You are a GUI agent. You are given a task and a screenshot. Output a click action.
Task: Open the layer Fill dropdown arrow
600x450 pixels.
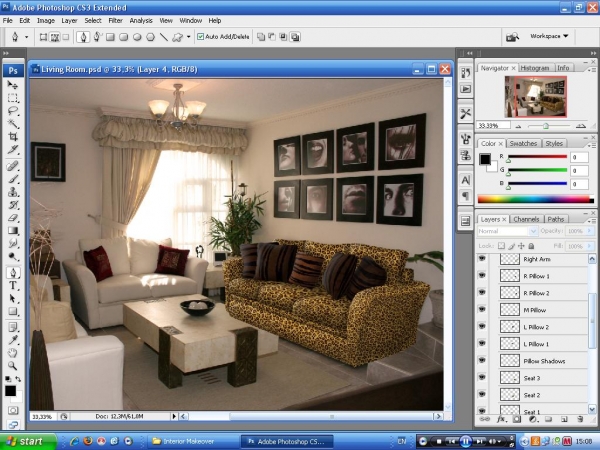590,246
